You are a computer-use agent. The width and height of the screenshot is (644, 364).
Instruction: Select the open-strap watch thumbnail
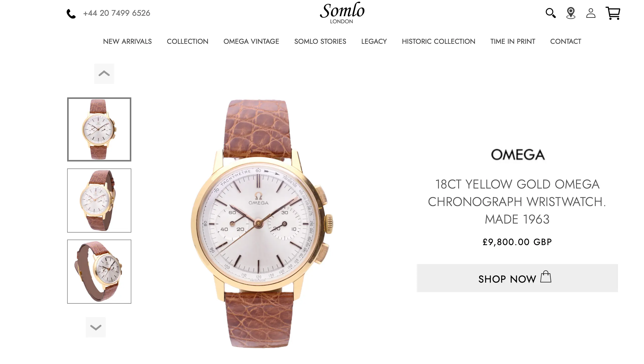click(99, 272)
